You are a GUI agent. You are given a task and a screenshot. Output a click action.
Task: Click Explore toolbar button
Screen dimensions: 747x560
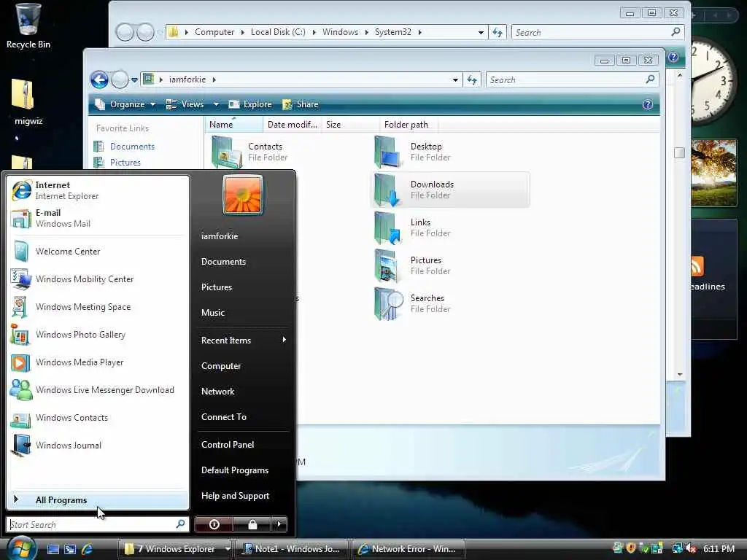pos(250,104)
